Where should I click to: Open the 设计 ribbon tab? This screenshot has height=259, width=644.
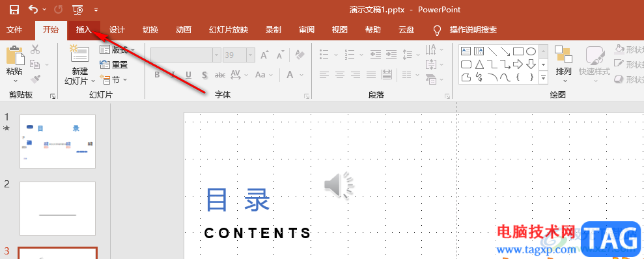[x=117, y=29]
